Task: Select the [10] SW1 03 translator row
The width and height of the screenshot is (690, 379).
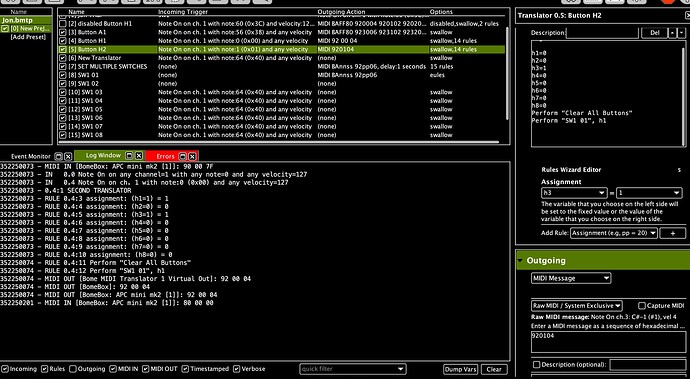Action: [x=282, y=92]
